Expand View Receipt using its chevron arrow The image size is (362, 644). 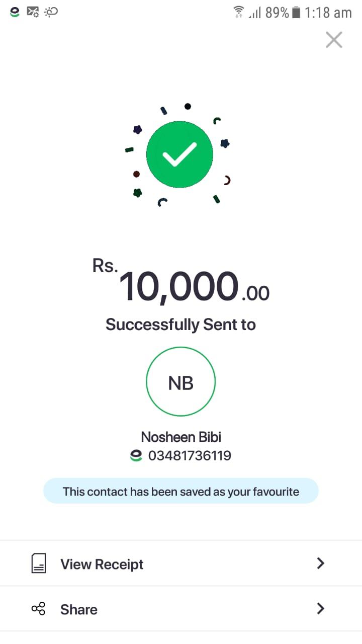click(x=320, y=563)
